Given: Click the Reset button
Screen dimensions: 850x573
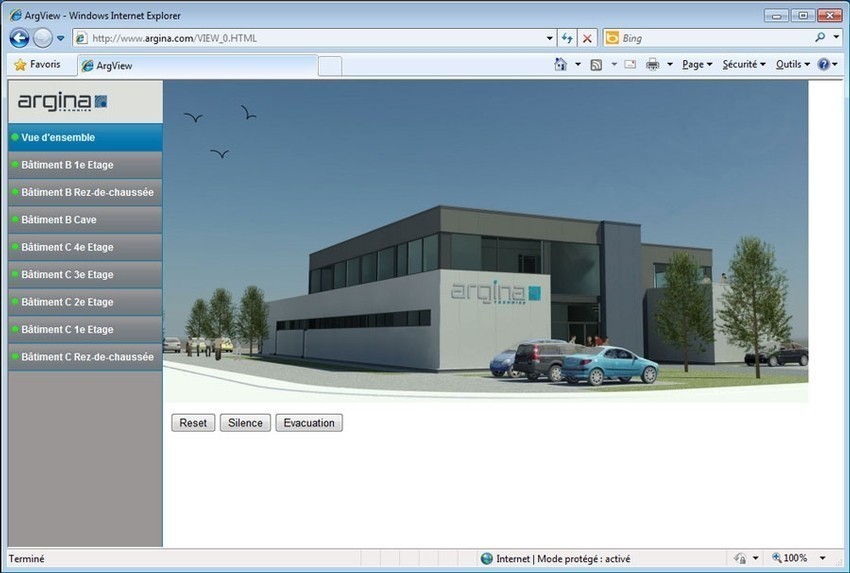Looking at the screenshot, I should click(x=193, y=423).
